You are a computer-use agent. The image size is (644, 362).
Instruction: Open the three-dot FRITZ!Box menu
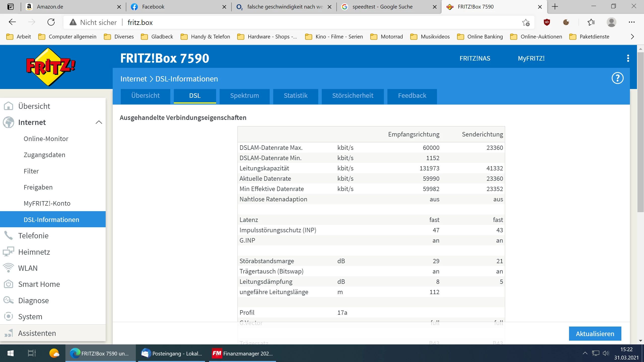(x=628, y=58)
